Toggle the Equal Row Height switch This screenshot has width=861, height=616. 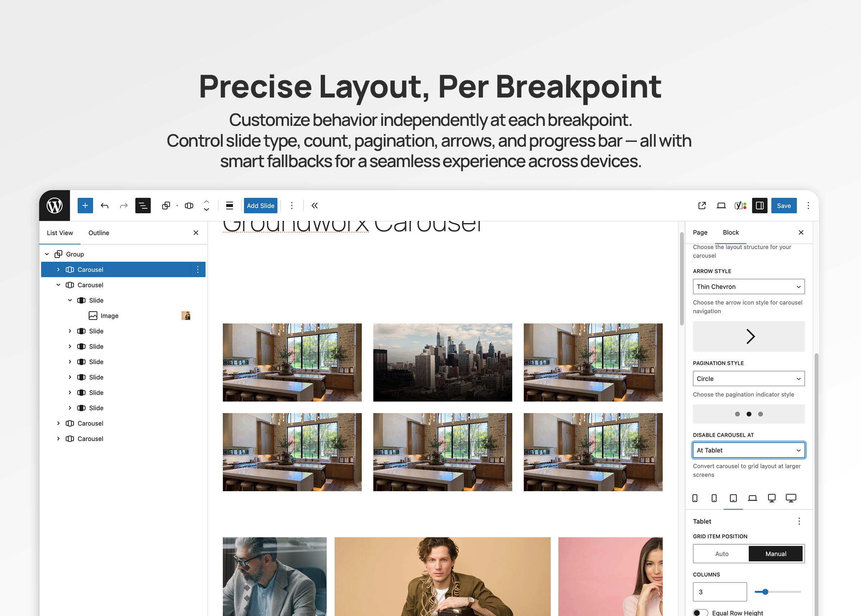coord(700,612)
